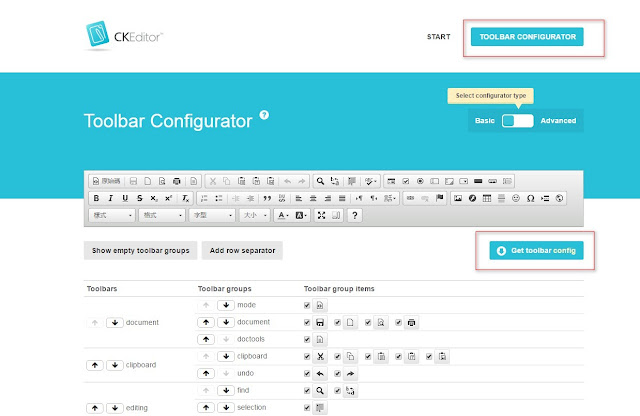The image size is (640, 416).
Task: Switch the Basic/Advanced configurator toggle
Action: (x=518, y=121)
